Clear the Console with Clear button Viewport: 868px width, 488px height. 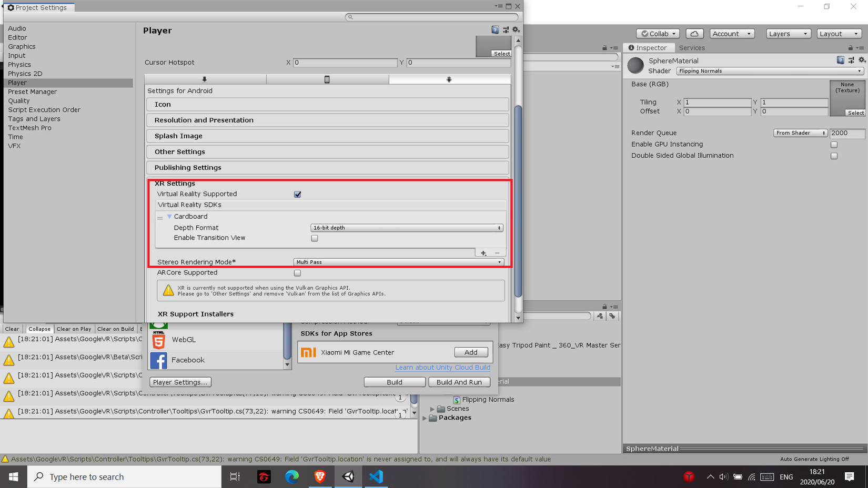[12, 329]
